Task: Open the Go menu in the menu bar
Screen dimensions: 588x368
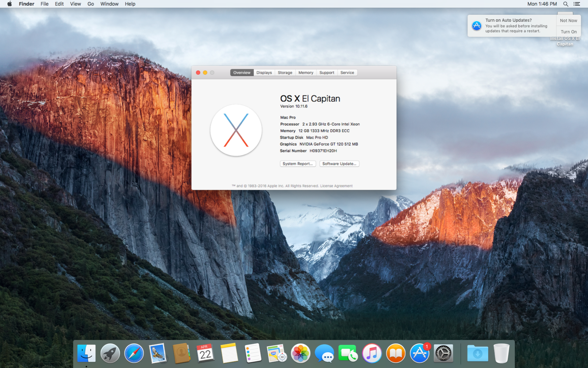Action: click(90, 4)
